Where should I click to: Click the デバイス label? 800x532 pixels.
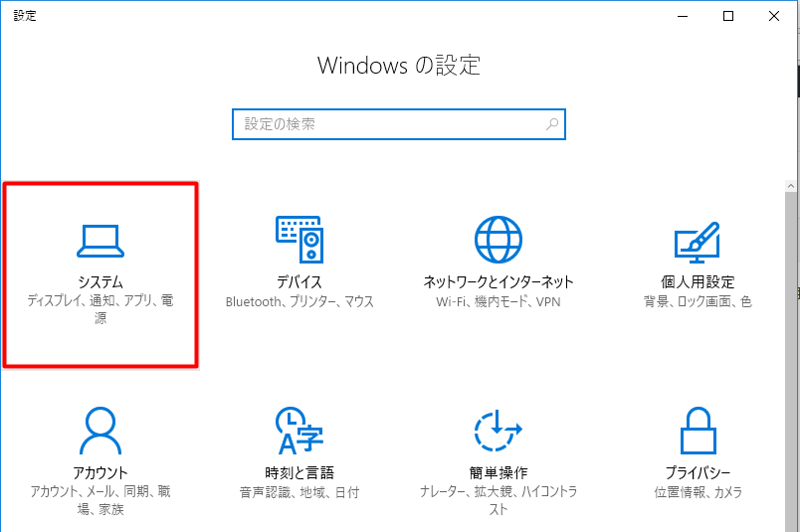(x=300, y=281)
